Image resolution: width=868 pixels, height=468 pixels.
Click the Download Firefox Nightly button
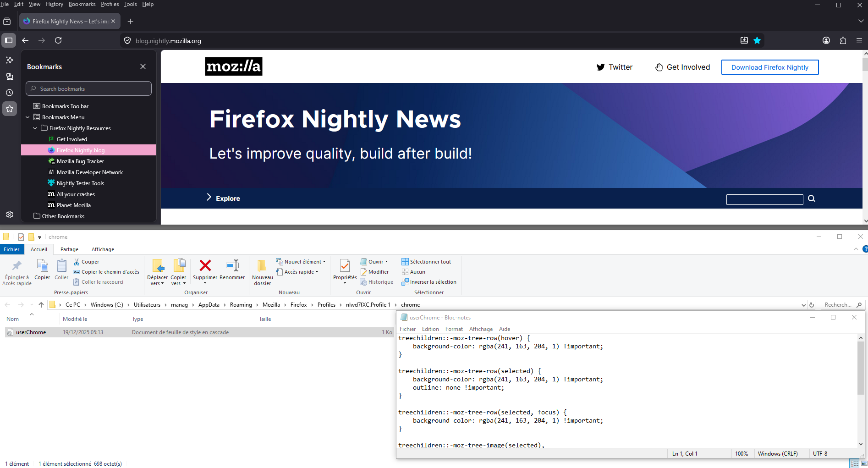pos(769,67)
